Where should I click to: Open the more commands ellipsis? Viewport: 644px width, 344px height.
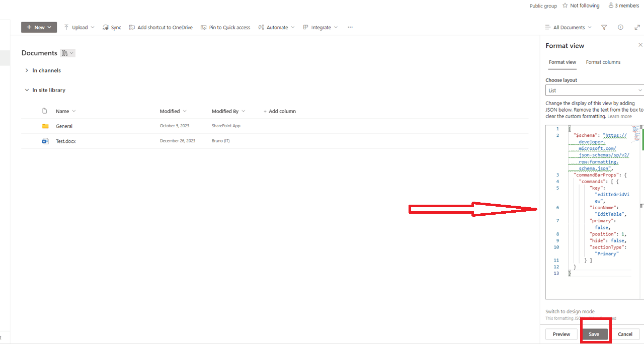[350, 27]
